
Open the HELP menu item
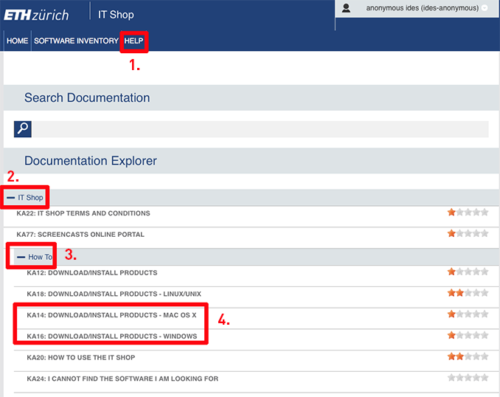(134, 41)
